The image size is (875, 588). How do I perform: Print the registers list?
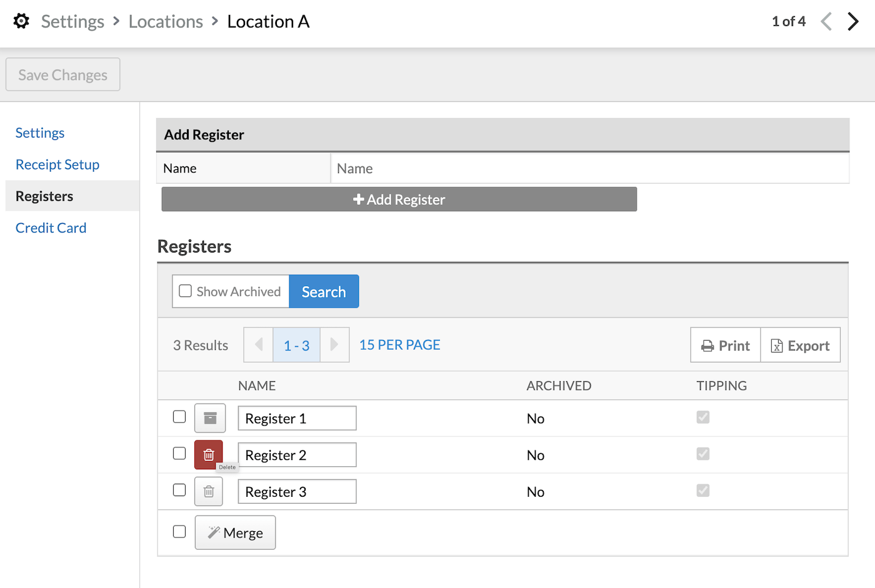725,346
